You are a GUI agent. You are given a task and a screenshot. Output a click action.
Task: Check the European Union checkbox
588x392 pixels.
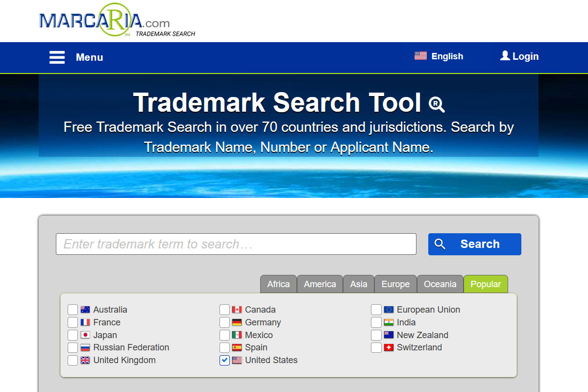(x=376, y=310)
